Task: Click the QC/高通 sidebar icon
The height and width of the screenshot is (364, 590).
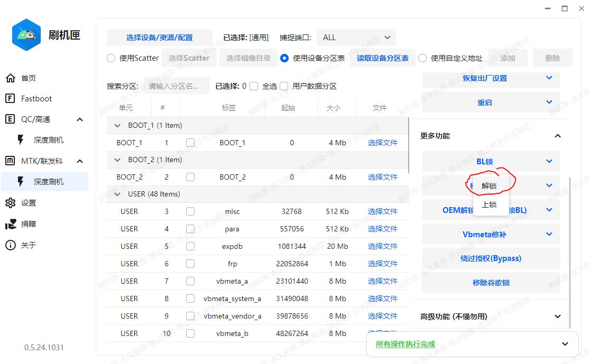Action: point(10,119)
